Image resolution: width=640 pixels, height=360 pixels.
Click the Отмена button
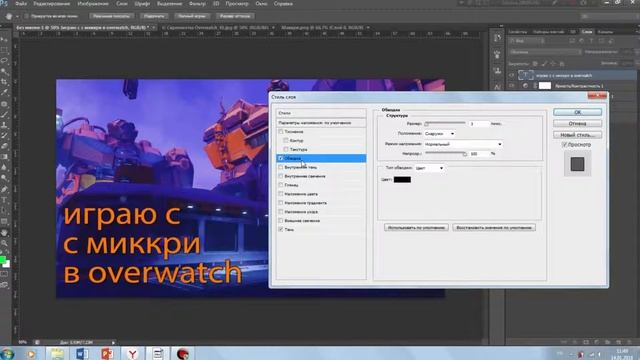tap(577, 123)
